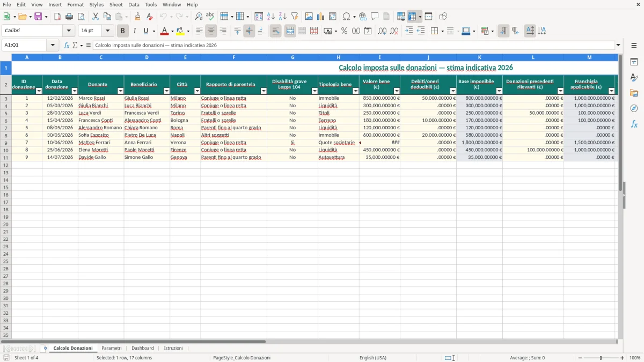The height and width of the screenshot is (362, 644).
Task: Run the spelling check icon
Action: click(x=210, y=17)
